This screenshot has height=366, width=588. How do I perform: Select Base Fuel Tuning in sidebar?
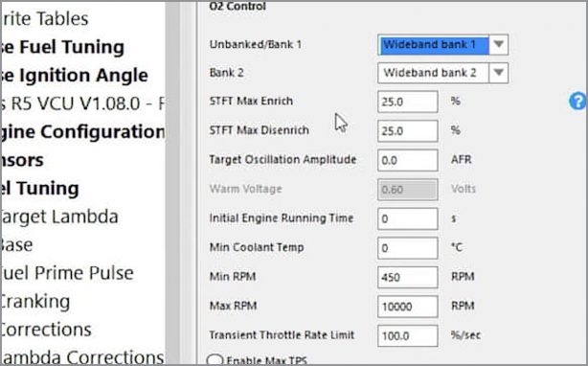(62, 47)
